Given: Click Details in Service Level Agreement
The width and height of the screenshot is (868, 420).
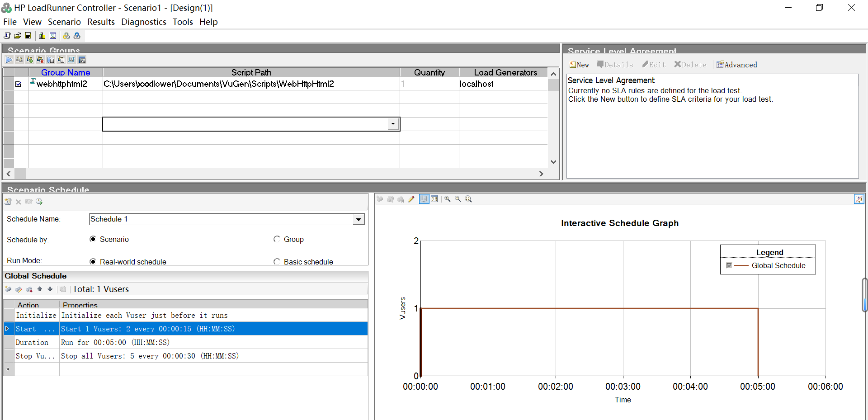Looking at the screenshot, I should tap(615, 65).
